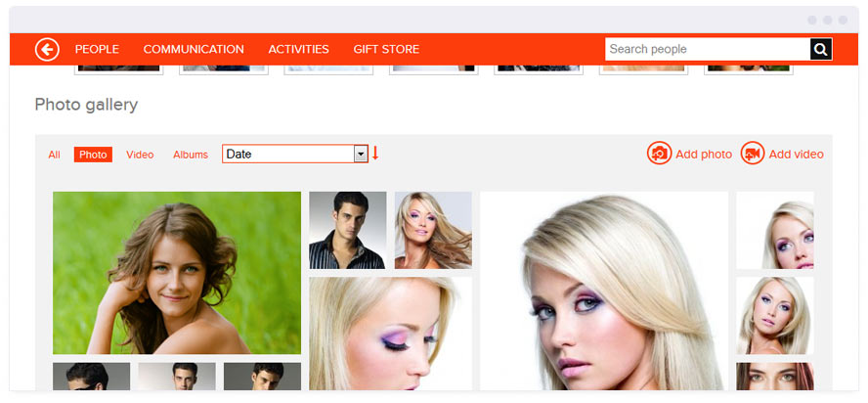This screenshot has width=868, height=403.
Task: Open the small blonde flowing hair photo
Action: tap(433, 230)
